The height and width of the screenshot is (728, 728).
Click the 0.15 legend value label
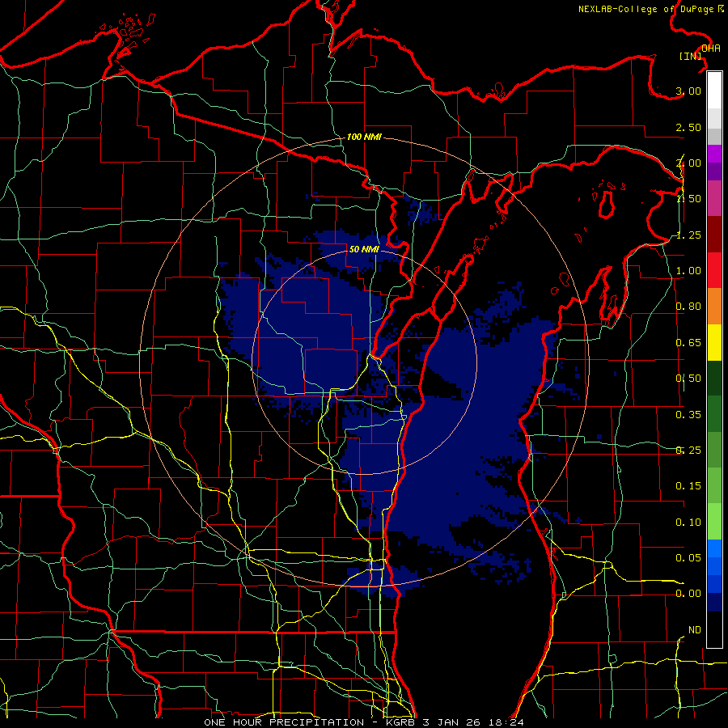tap(688, 486)
